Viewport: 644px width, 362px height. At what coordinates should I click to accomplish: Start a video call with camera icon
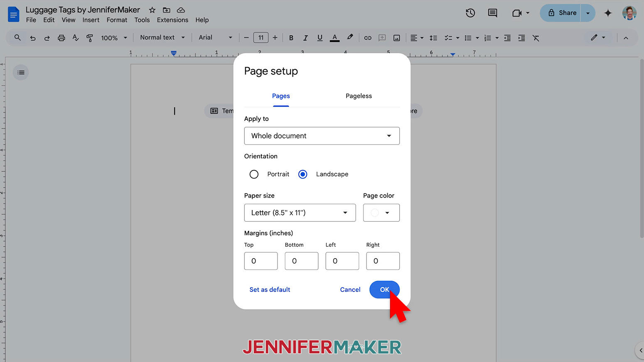[x=517, y=13]
